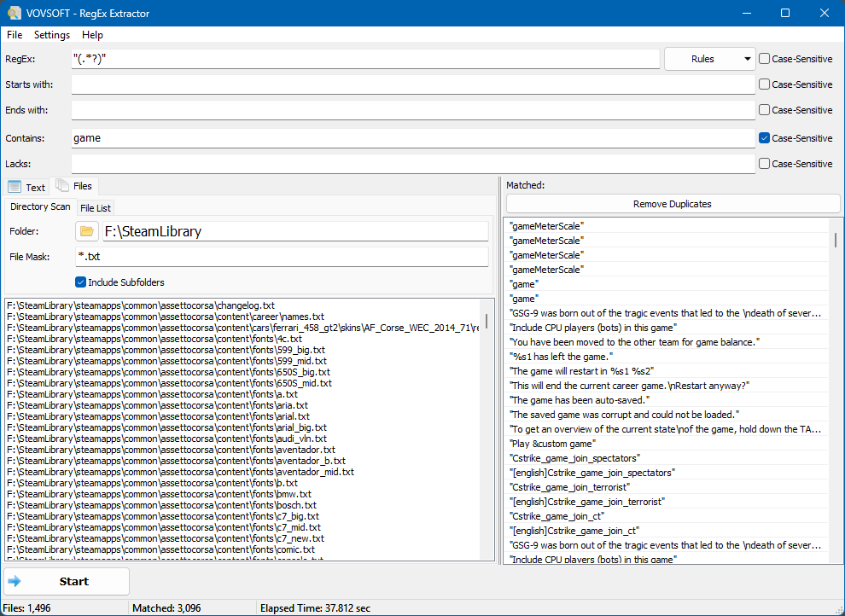Click the Ends with input field
Viewport: 845px width, 616px height.
point(413,110)
